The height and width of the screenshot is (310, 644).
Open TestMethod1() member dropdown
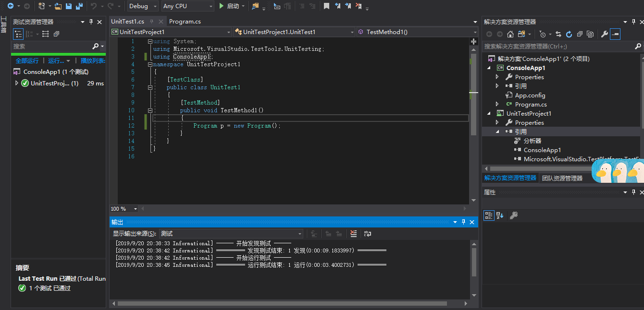click(417, 32)
